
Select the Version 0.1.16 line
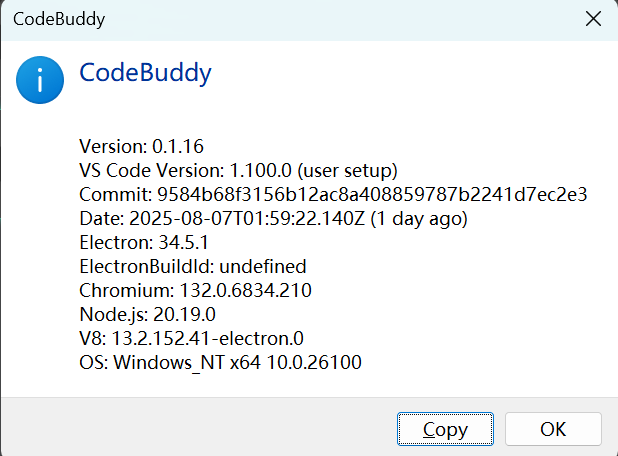141,147
